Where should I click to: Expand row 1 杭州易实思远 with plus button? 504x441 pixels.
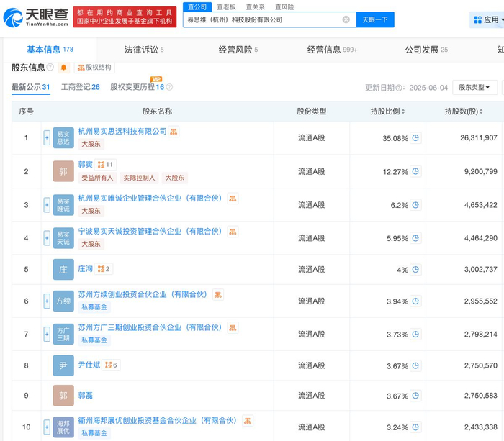pyautogui.click(x=47, y=137)
